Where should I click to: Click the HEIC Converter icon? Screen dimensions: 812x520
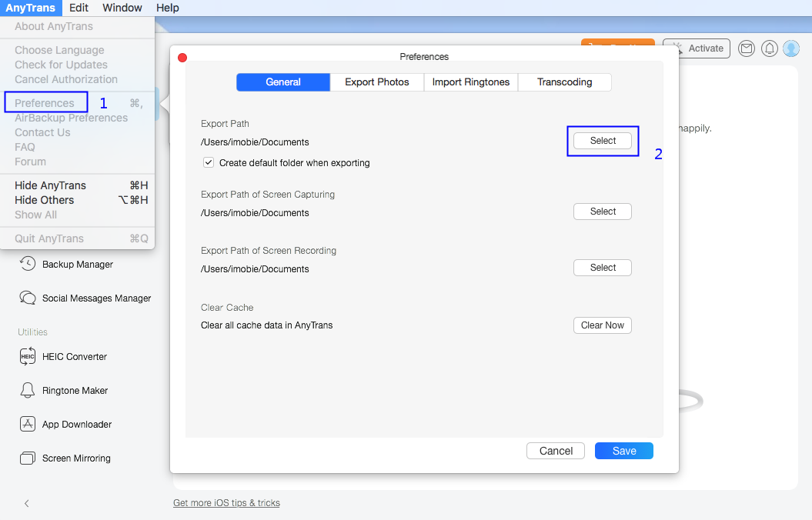28,356
